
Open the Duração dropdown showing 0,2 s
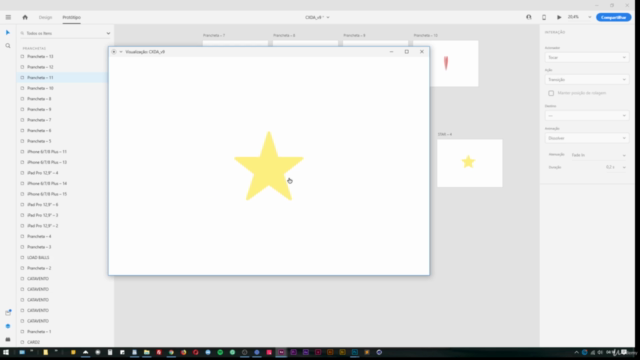tap(616, 167)
